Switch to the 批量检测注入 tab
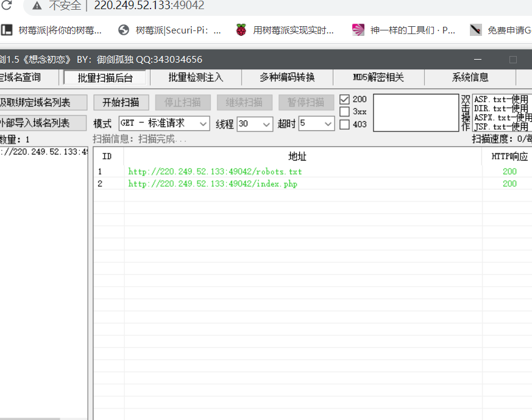Screen dimensions: 532x420 point(196,77)
